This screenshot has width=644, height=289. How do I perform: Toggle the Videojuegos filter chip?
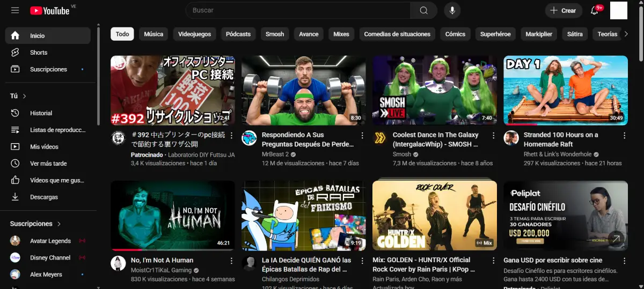pos(195,34)
